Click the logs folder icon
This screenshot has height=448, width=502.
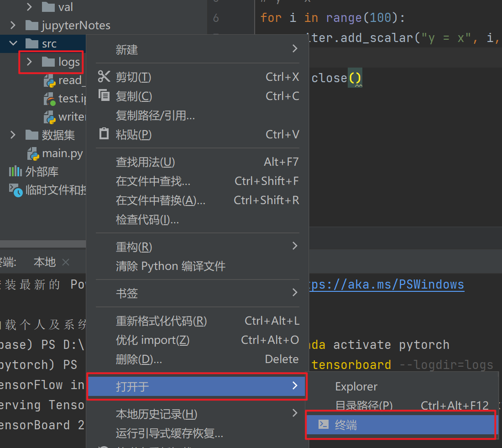[x=48, y=62]
